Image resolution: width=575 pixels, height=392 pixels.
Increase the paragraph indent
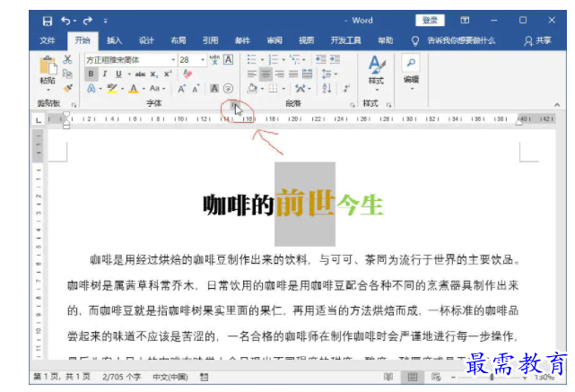point(335,59)
